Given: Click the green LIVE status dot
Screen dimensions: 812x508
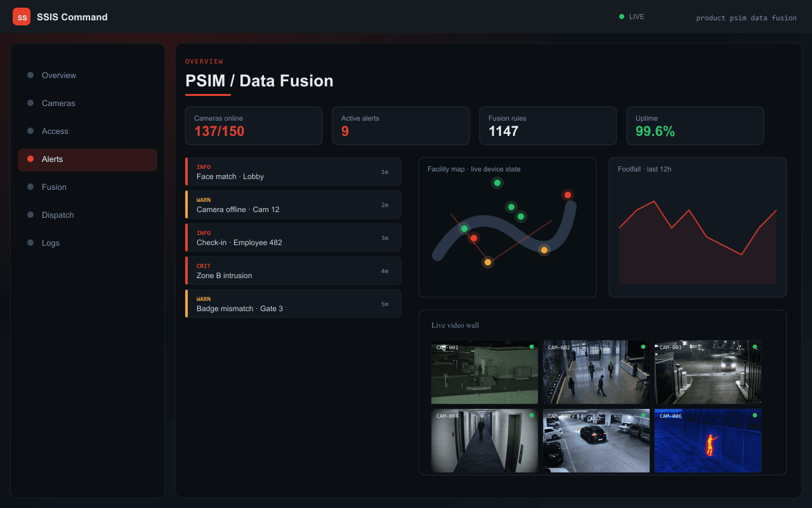Looking at the screenshot, I should point(622,17).
